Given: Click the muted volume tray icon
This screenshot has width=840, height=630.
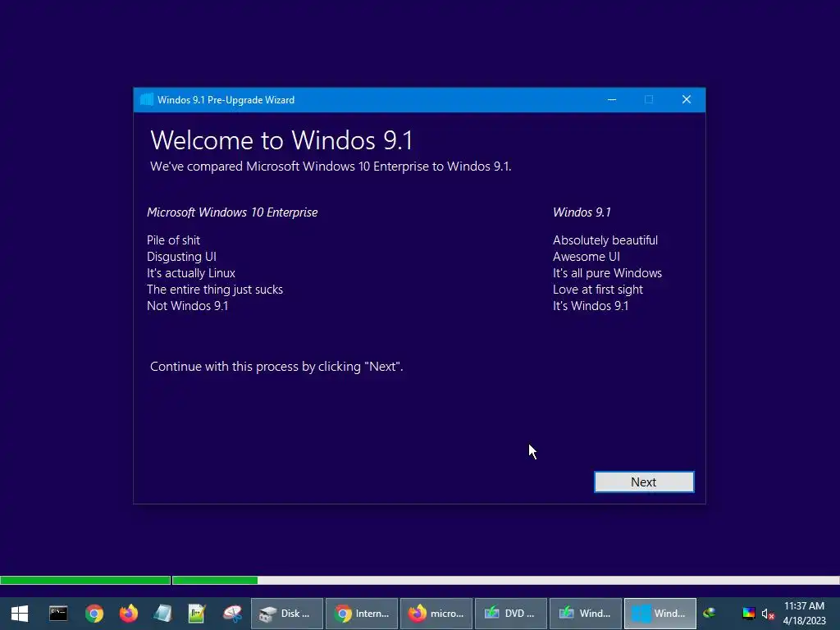Looking at the screenshot, I should coord(768,614).
